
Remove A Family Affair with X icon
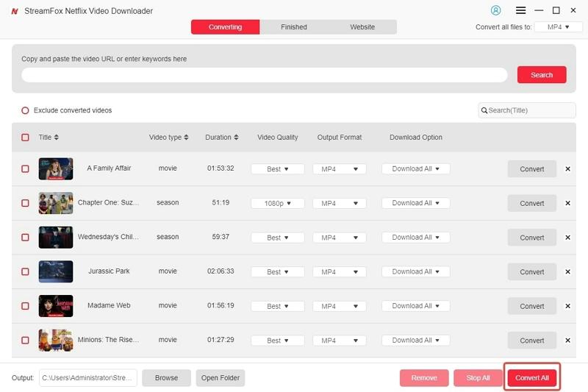[x=567, y=169]
